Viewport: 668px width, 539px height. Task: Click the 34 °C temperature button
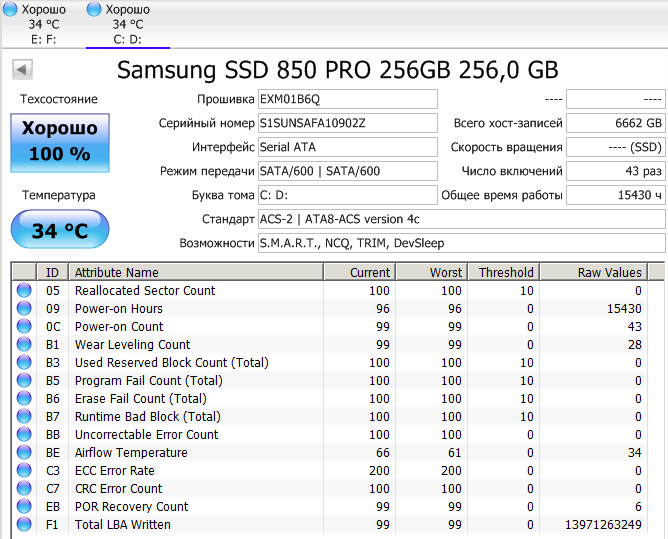60,229
